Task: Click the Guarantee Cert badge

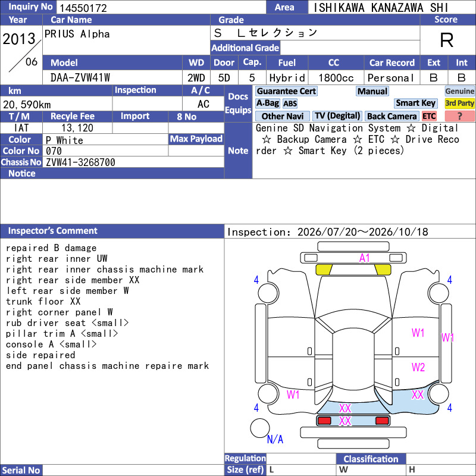Action: coord(286,91)
